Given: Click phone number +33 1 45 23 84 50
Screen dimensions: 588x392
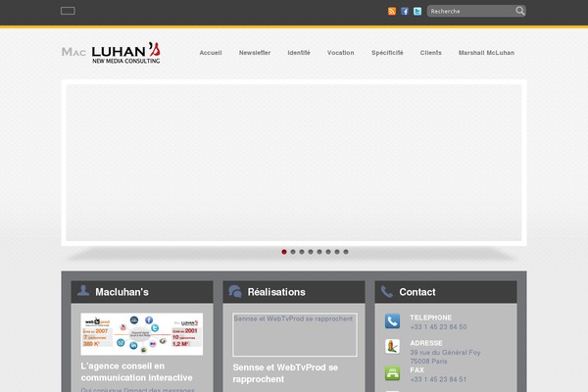Looking at the screenshot, I should pyautogui.click(x=438, y=327).
